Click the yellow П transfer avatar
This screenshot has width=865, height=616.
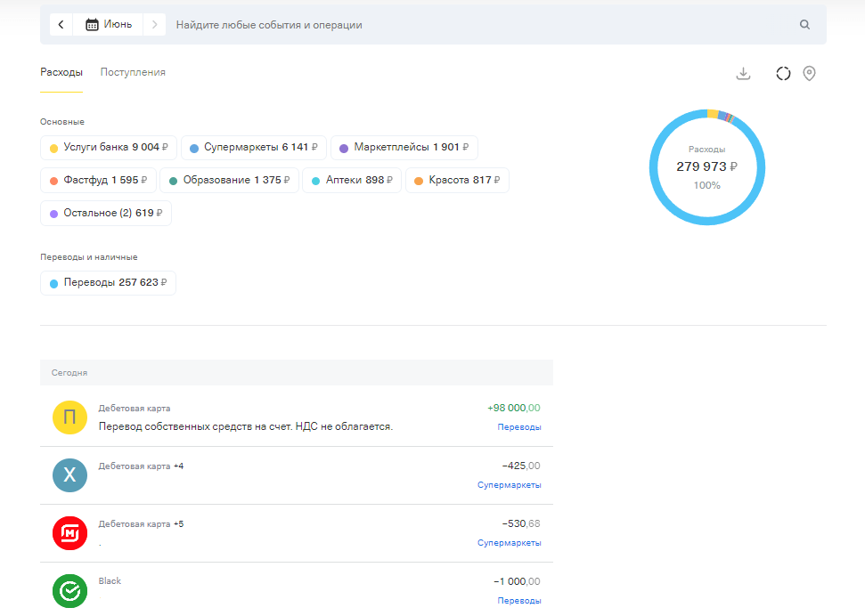pyautogui.click(x=69, y=417)
